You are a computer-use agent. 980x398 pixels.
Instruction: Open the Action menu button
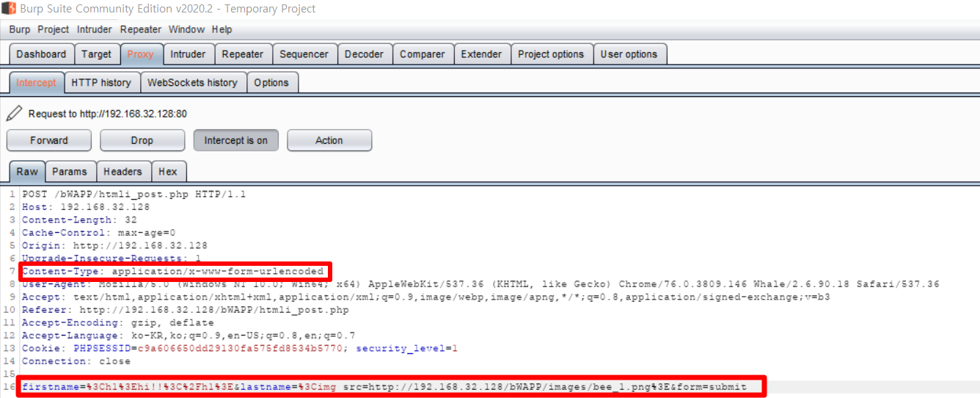click(x=329, y=140)
